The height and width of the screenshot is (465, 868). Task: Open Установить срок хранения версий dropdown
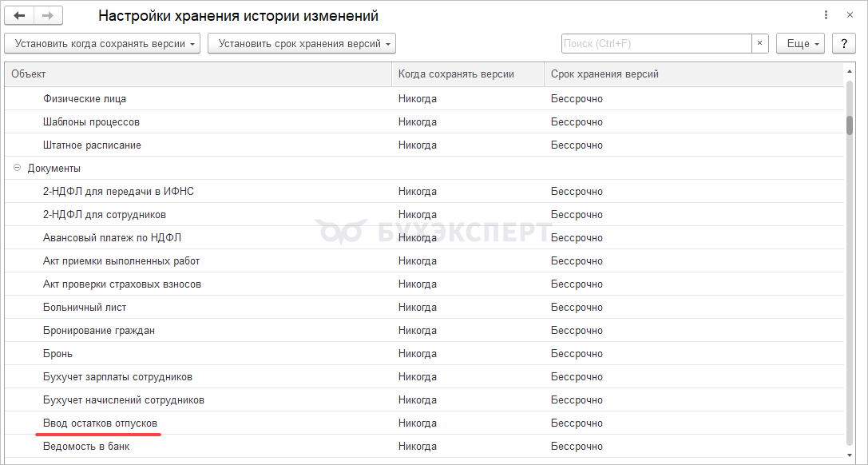pos(302,43)
